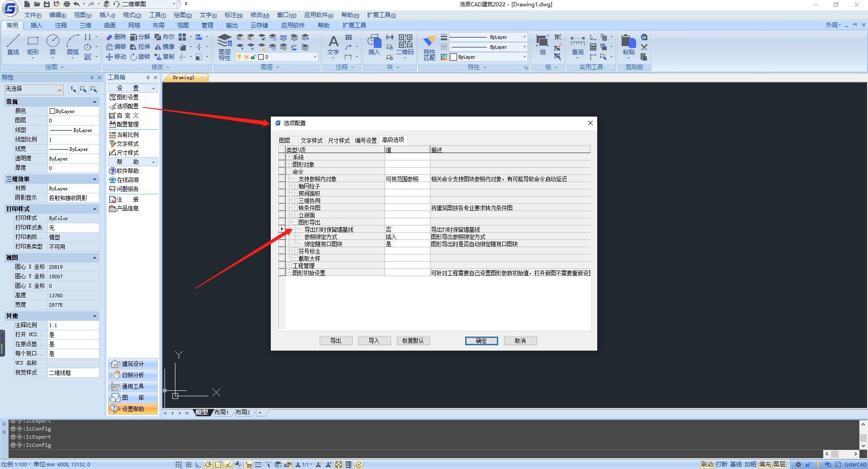Expand the 系统 tree node
This screenshot has width=868, height=469.
coord(289,157)
